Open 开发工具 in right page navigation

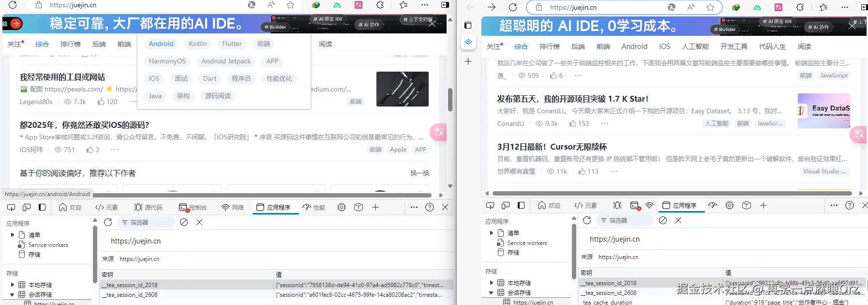click(x=733, y=46)
